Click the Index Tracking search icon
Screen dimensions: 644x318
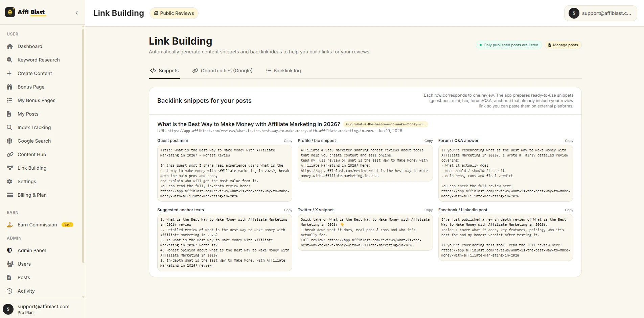10,127
